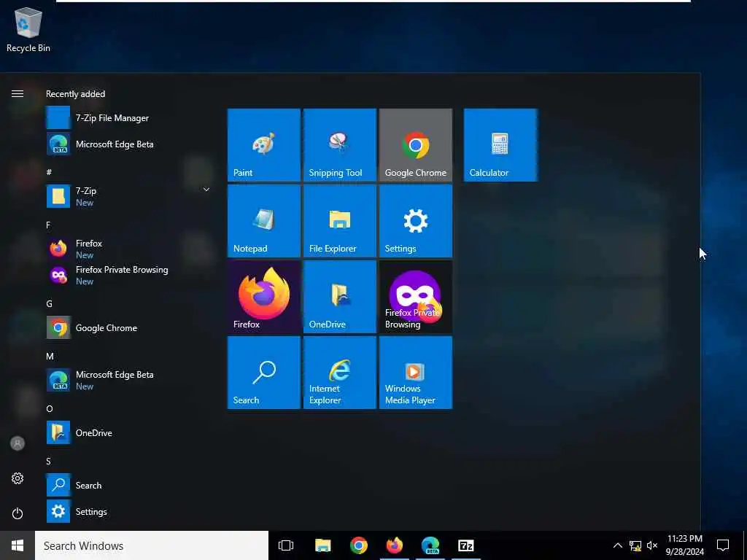Select the Recycle Bin desktop icon

(28, 29)
